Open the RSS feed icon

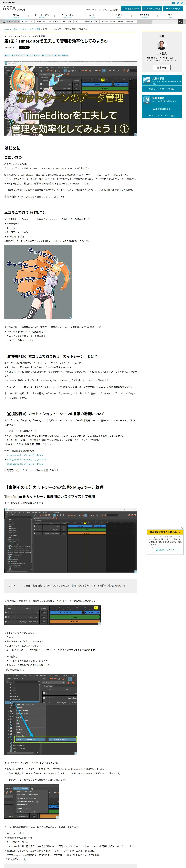pos(182,3)
